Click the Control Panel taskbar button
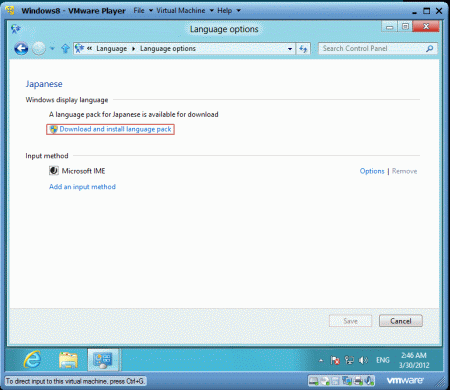The height and width of the screenshot is (390, 450). click(104, 360)
